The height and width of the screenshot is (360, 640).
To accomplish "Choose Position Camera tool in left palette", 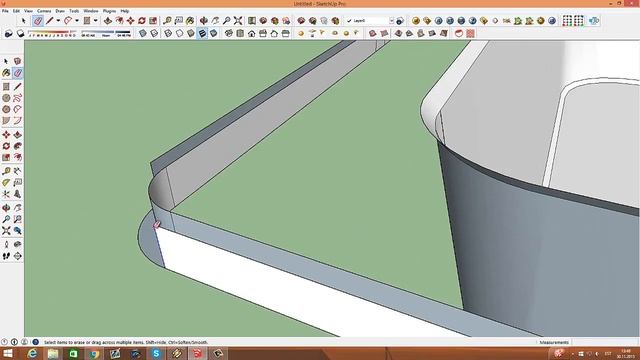I will tap(6, 244).
